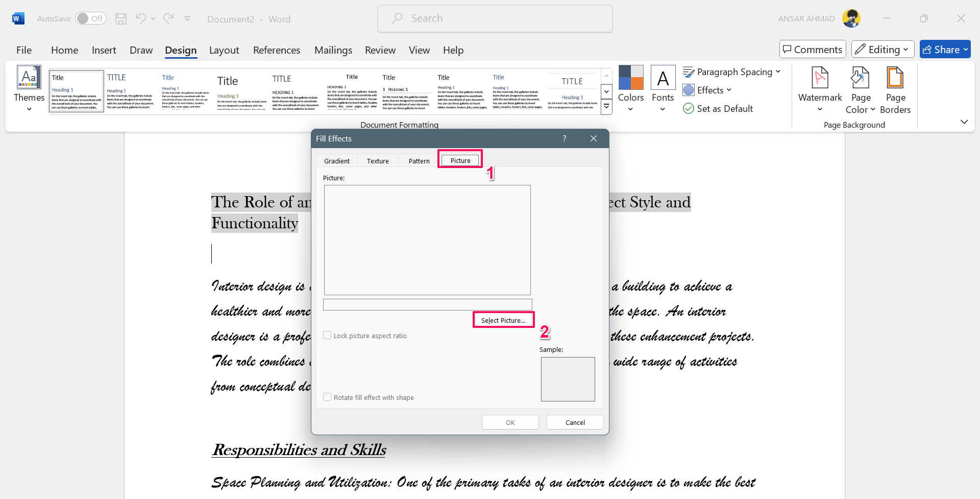Open the View tab
The width and height of the screenshot is (980, 499).
point(419,50)
